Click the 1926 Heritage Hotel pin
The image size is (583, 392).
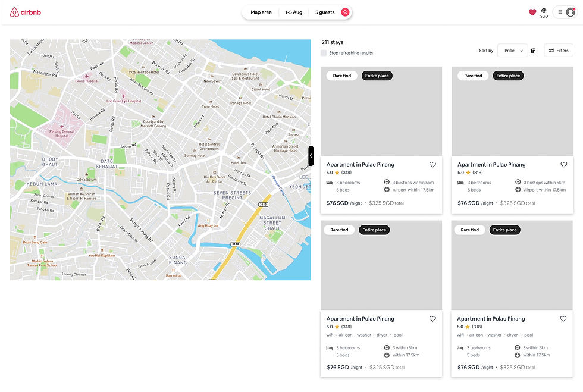coord(143,67)
